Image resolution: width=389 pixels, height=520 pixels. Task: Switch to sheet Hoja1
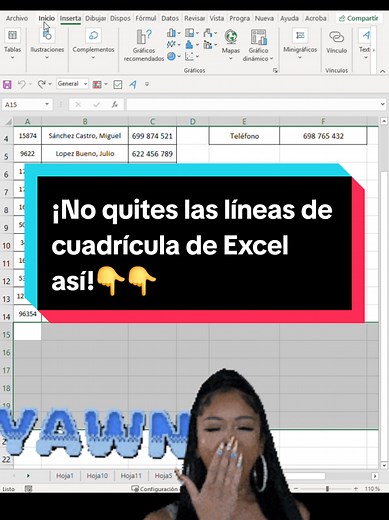[x=65, y=476]
